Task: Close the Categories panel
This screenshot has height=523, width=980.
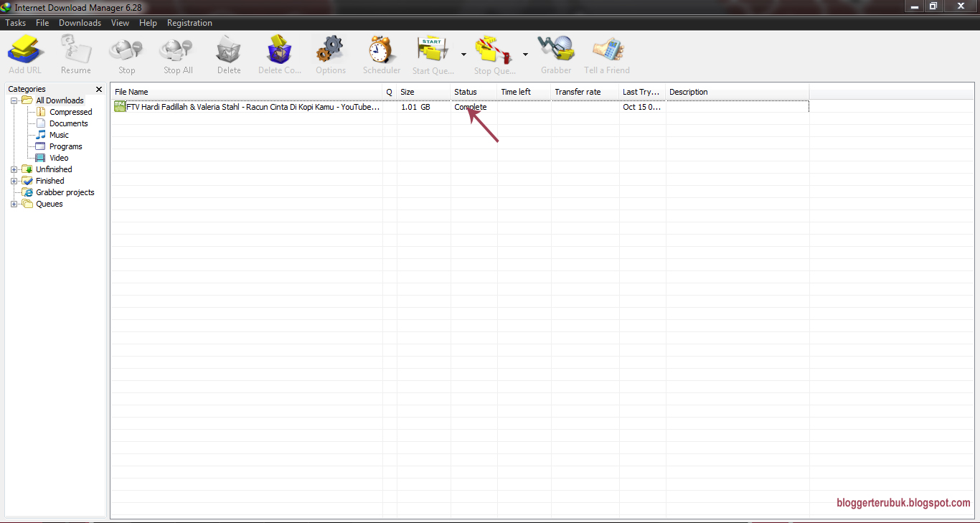Action: pyautogui.click(x=99, y=89)
